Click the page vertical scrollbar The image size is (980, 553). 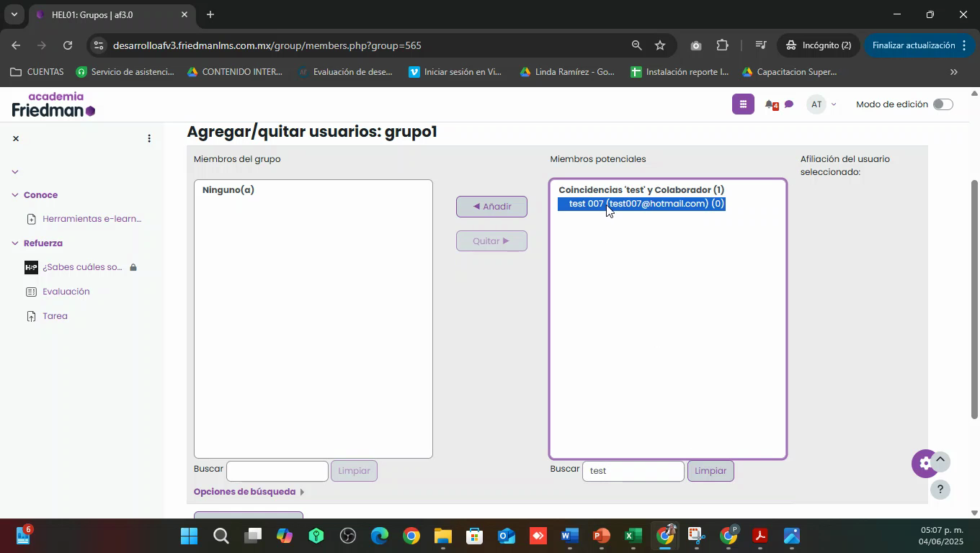click(x=974, y=299)
